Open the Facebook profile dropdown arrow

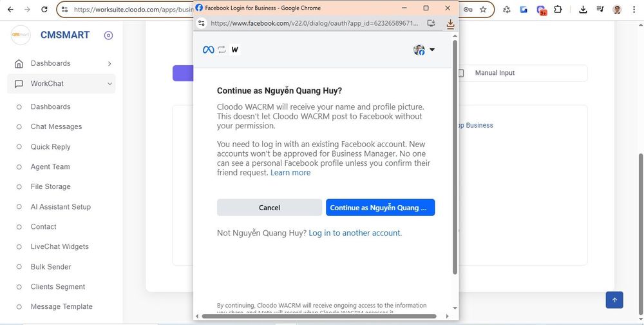tap(432, 50)
